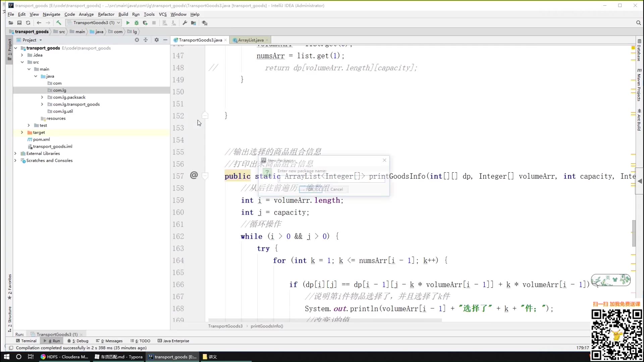This screenshot has height=362, width=644.
Task: Expand the .idea folder
Action: [x=22, y=55]
